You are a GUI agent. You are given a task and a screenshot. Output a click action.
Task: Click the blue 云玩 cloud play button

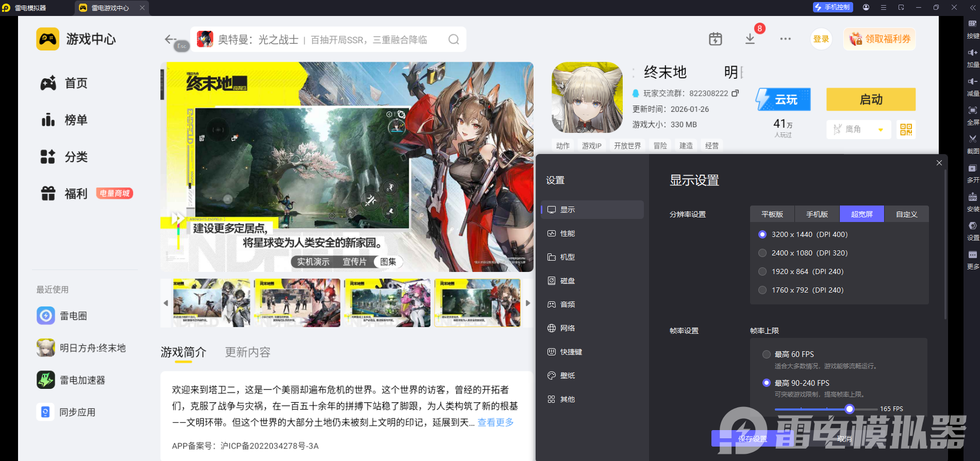(783, 99)
